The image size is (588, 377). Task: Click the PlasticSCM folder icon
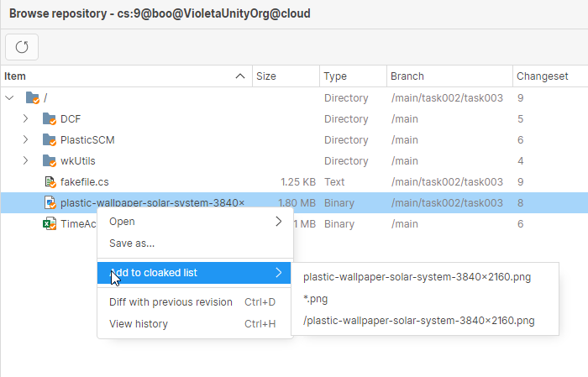coord(50,140)
